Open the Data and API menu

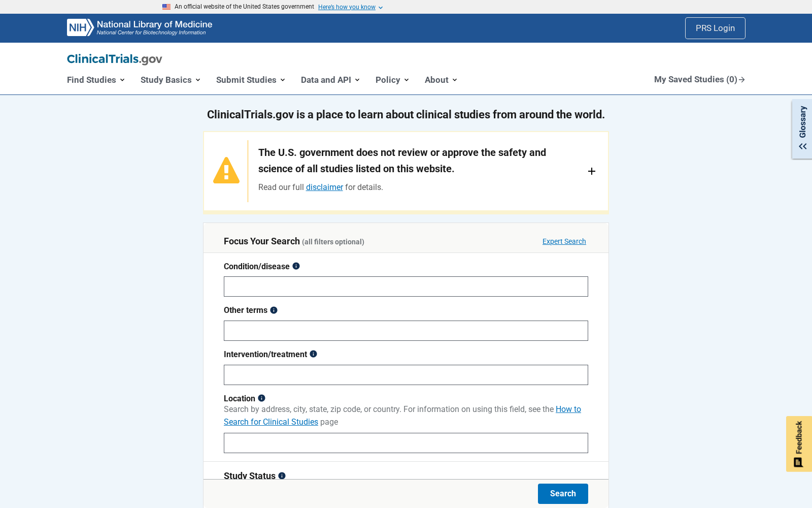(330, 80)
